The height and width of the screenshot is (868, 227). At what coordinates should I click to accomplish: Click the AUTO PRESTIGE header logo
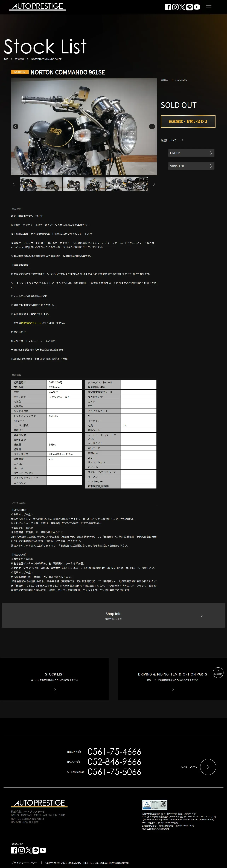coord(37,7)
